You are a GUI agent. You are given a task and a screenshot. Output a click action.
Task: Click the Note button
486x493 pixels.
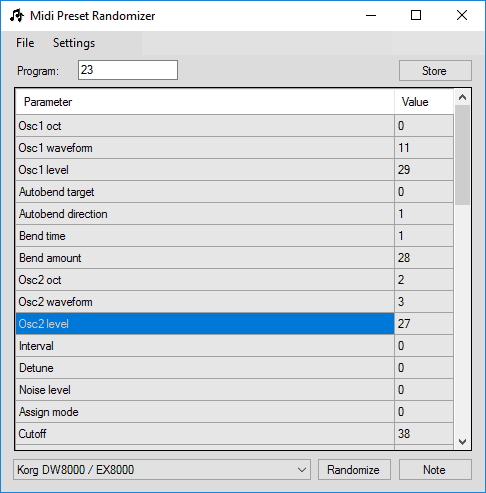(x=435, y=470)
